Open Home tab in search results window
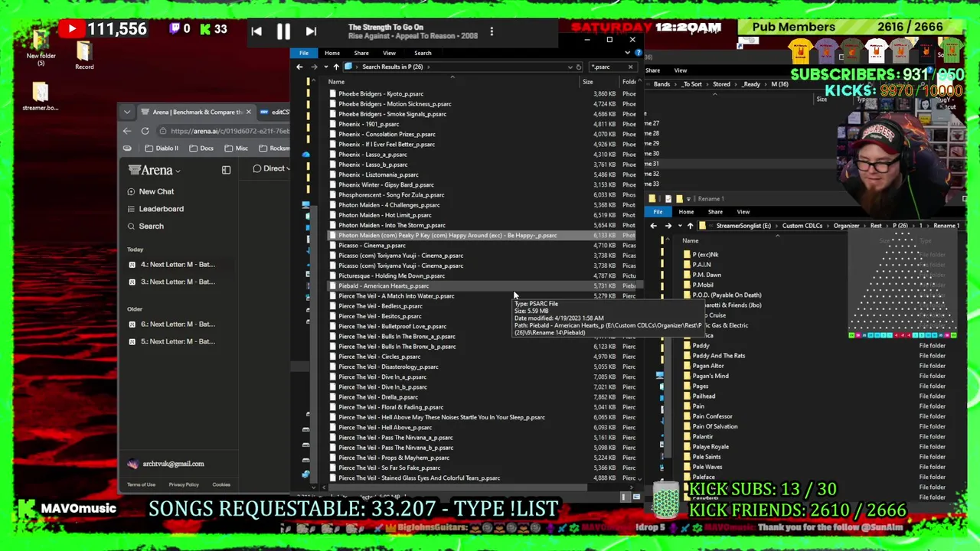 (x=332, y=53)
